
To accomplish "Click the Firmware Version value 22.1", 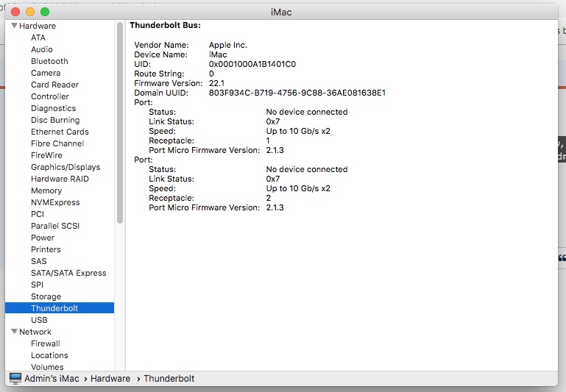I will [x=216, y=83].
